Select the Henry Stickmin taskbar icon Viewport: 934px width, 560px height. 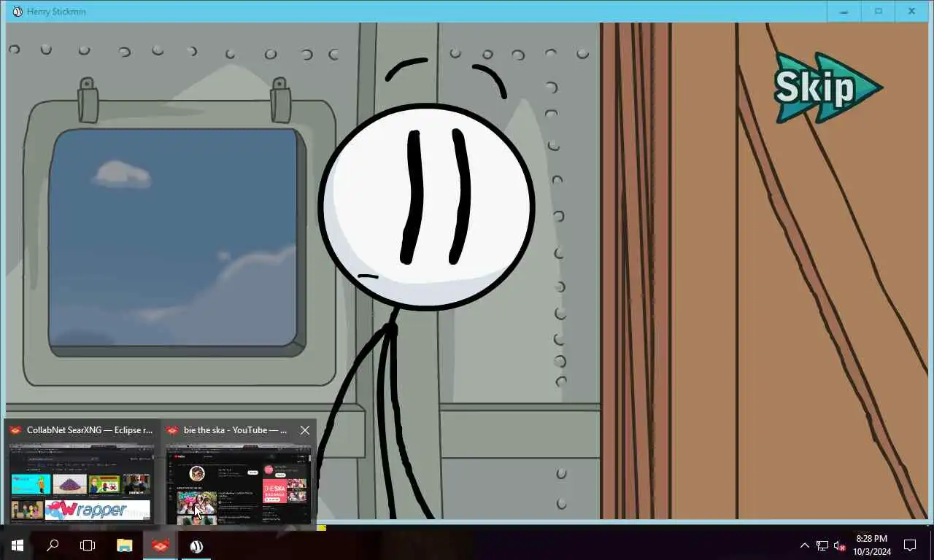(196, 545)
